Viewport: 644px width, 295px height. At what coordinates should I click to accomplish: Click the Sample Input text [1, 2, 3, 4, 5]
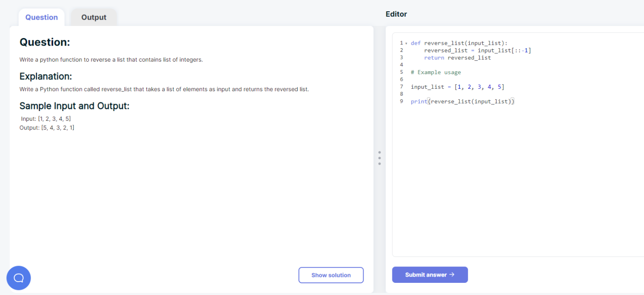pos(54,119)
